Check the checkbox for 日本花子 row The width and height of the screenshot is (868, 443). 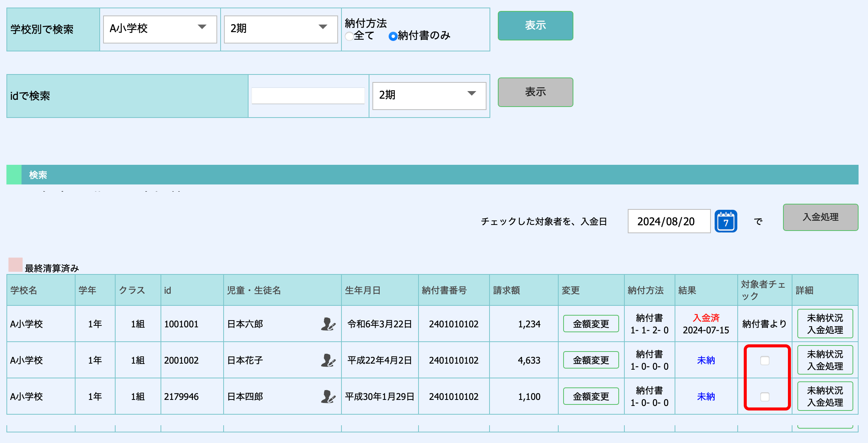click(765, 361)
